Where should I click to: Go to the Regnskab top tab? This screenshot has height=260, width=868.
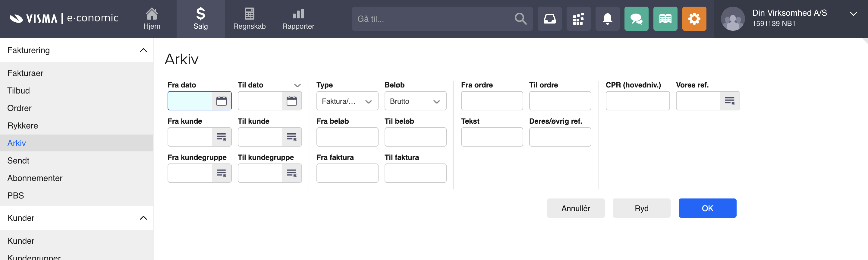click(249, 19)
